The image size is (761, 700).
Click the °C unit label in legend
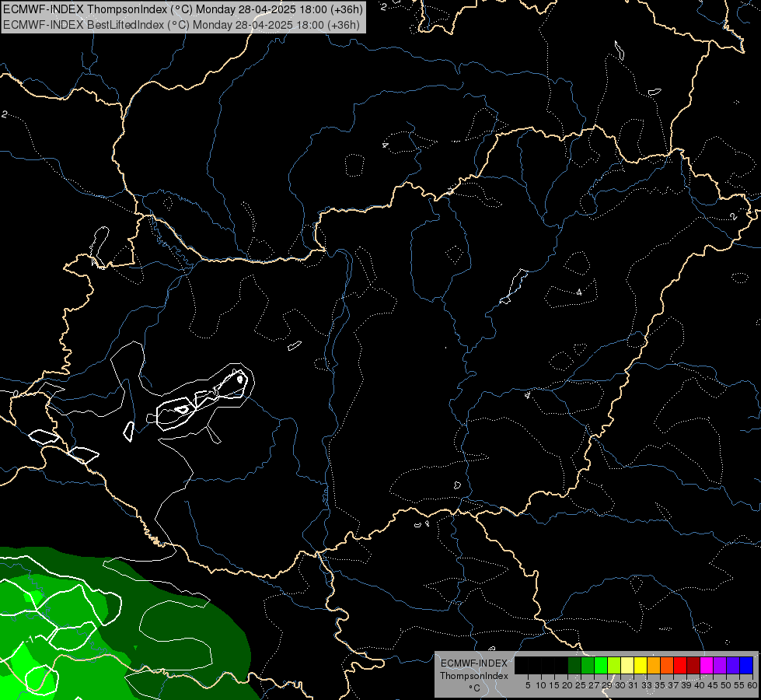pos(474,688)
